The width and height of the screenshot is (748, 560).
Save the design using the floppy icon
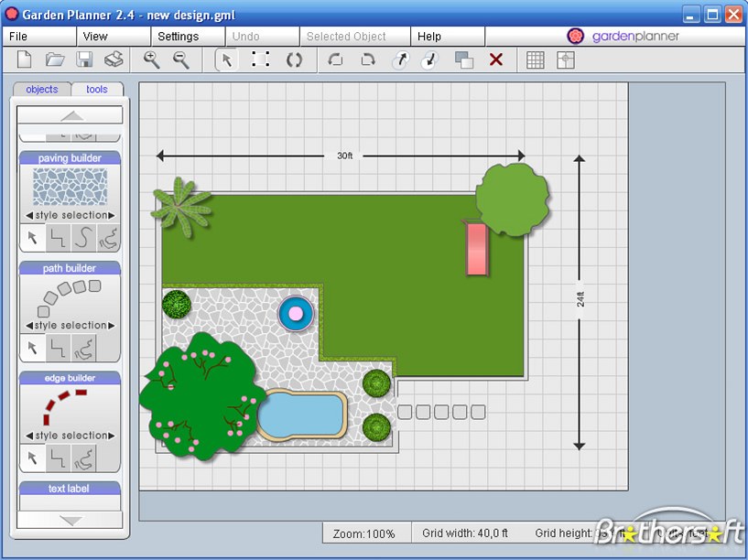(x=84, y=60)
